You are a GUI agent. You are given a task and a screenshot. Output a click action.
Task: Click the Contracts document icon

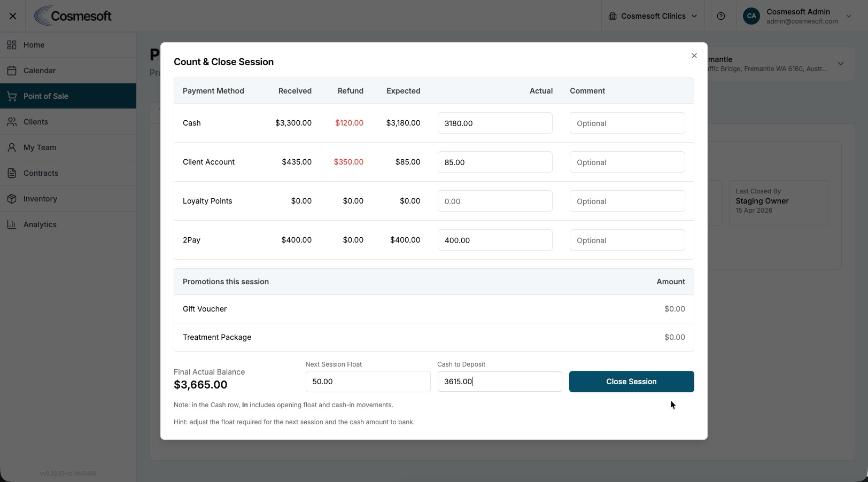(x=12, y=173)
